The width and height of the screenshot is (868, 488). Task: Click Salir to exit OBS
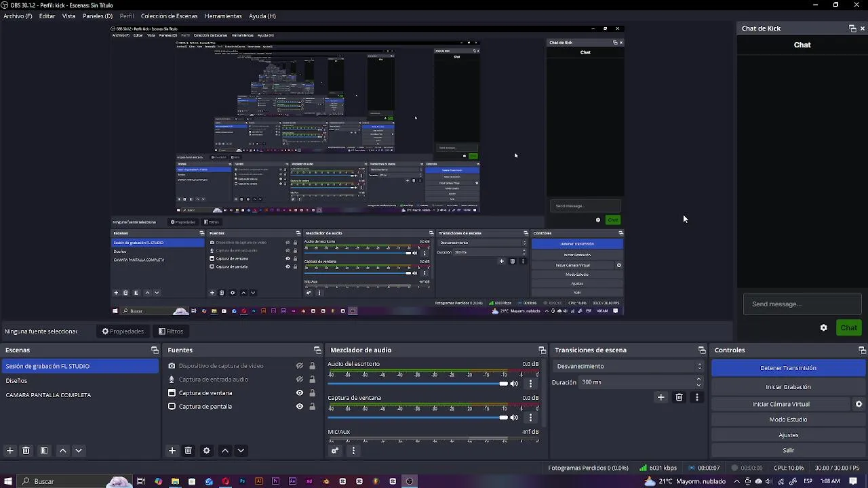(x=788, y=450)
